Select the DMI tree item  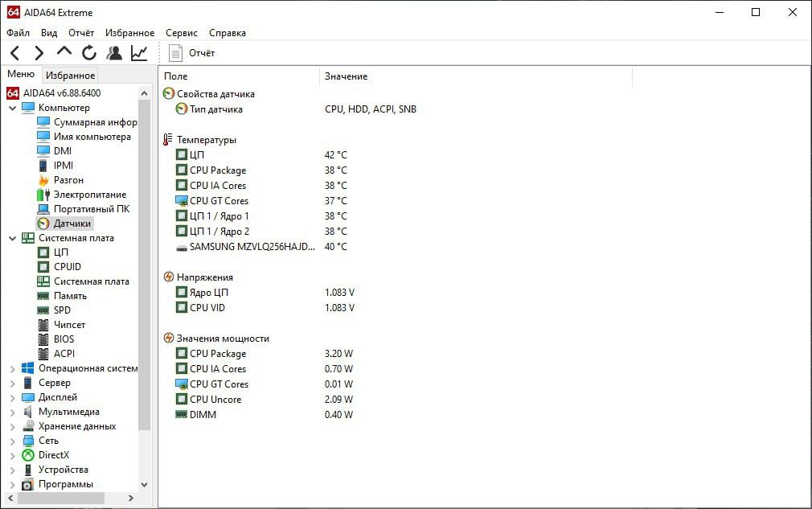coord(55,150)
